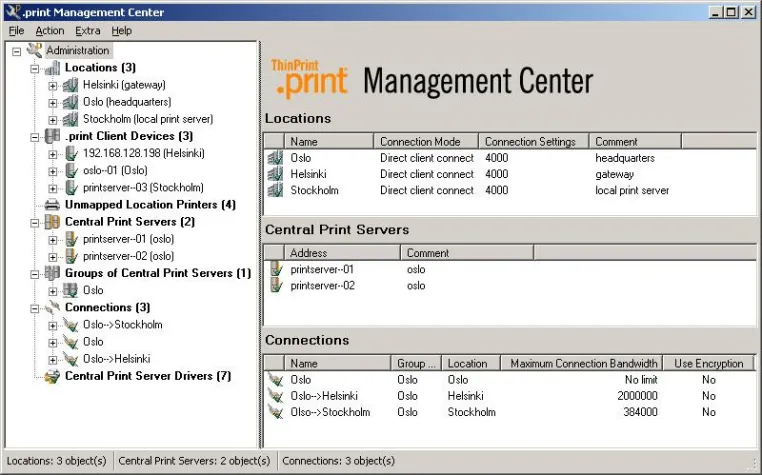
Task: Click the Oslo-->Helsinki connection icon in tree
Action: click(70, 359)
